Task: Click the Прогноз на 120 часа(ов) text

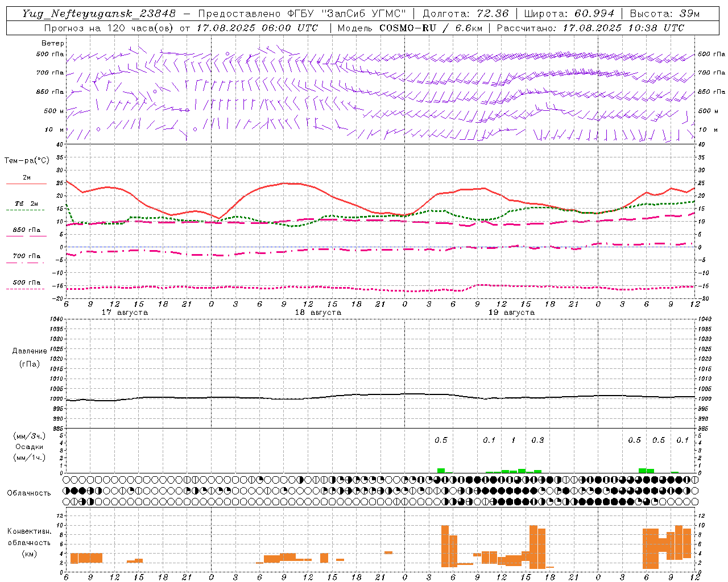Action: pyautogui.click(x=110, y=28)
